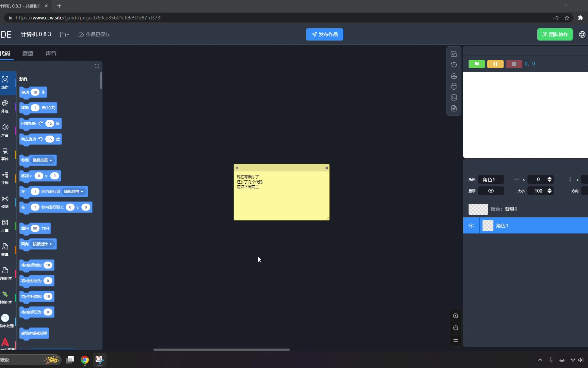Zoom out on the workspace

(x=456, y=328)
